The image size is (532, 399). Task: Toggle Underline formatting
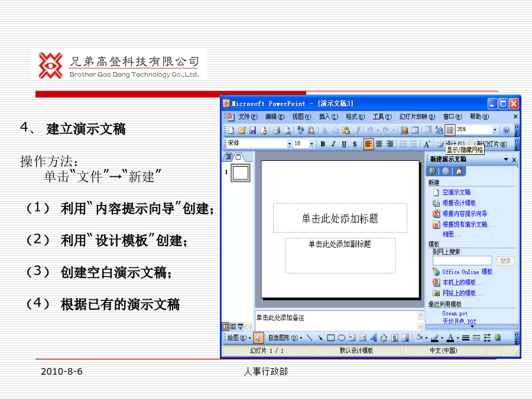[x=344, y=144]
